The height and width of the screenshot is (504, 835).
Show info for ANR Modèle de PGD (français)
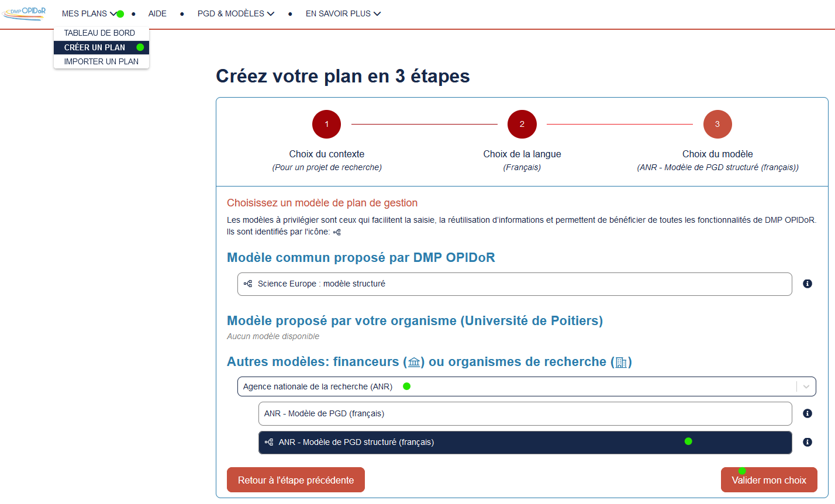pyautogui.click(x=808, y=413)
